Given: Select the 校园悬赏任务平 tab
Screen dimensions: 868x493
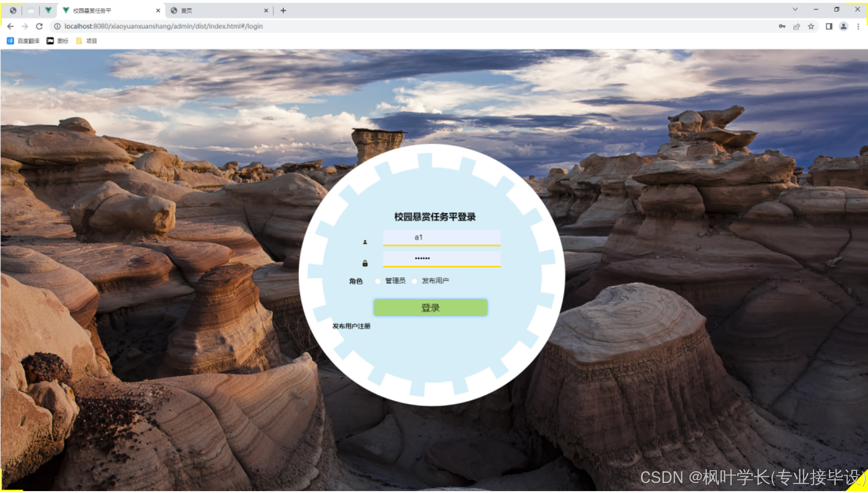Looking at the screenshot, I should (x=112, y=10).
